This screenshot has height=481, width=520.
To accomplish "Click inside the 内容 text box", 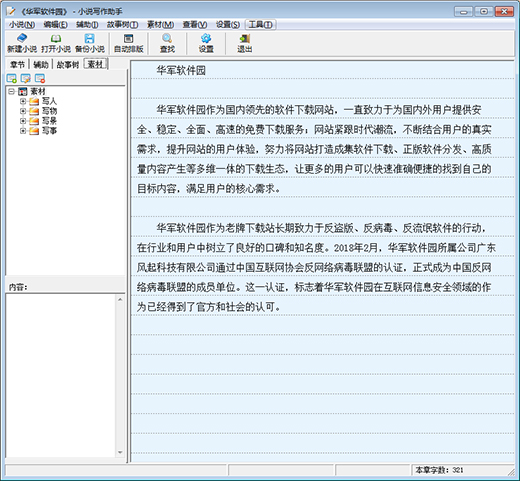I will [x=61, y=376].
